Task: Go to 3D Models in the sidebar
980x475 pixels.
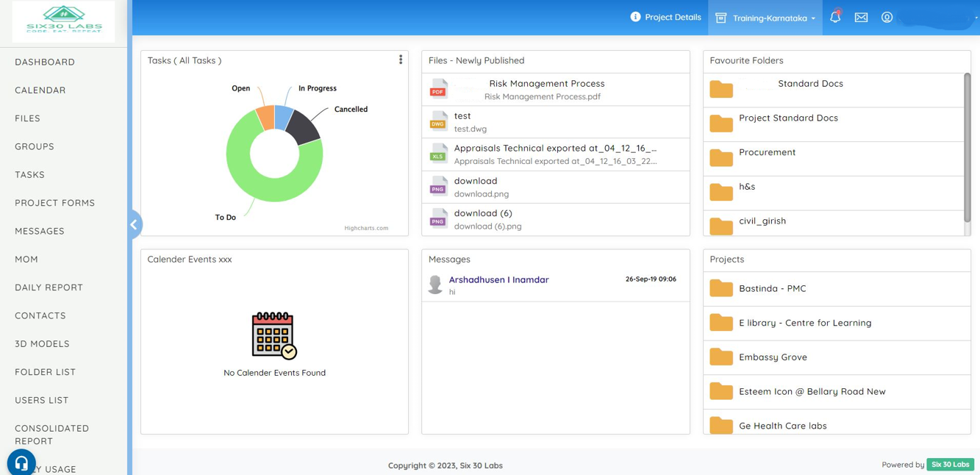Action: [x=42, y=344]
